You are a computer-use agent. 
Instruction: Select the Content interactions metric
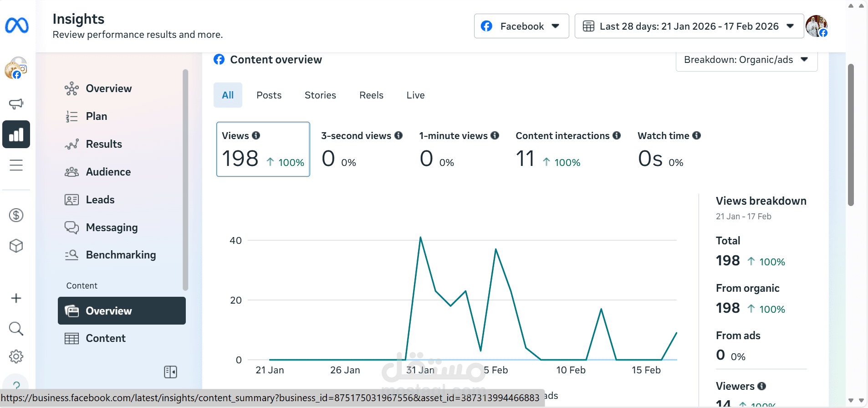567,150
